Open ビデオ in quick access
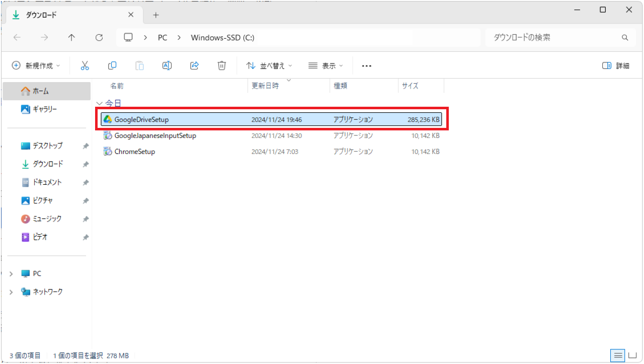The width and height of the screenshot is (644, 364). [47, 237]
